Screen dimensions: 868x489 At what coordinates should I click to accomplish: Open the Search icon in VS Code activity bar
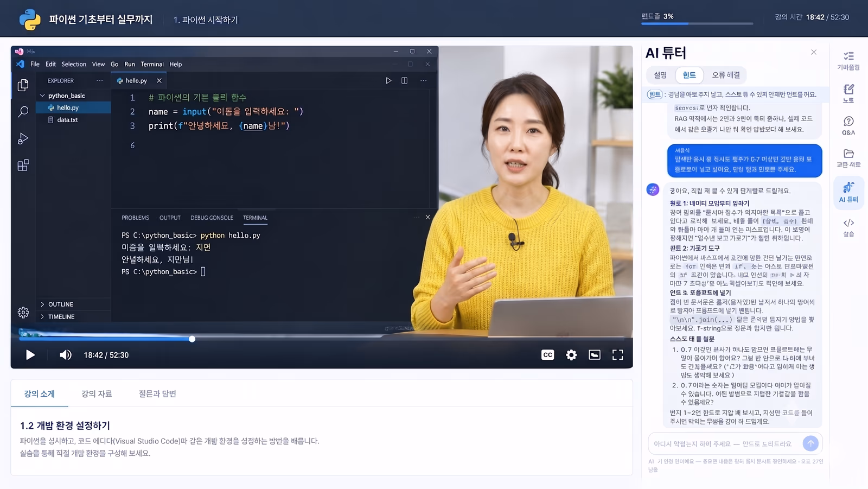point(23,112)
